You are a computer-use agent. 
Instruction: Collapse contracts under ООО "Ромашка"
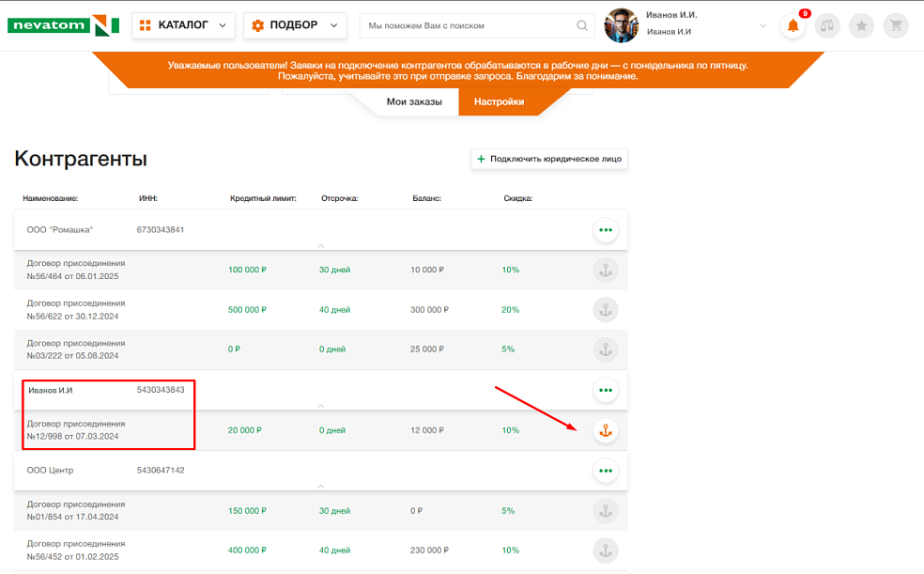pyautogui.click(x=320, y=246)
